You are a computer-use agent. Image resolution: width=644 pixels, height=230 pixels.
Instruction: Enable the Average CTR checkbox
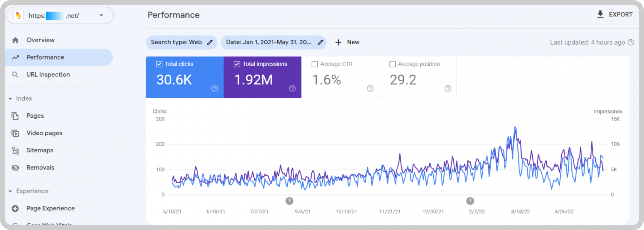pos(315,64)
